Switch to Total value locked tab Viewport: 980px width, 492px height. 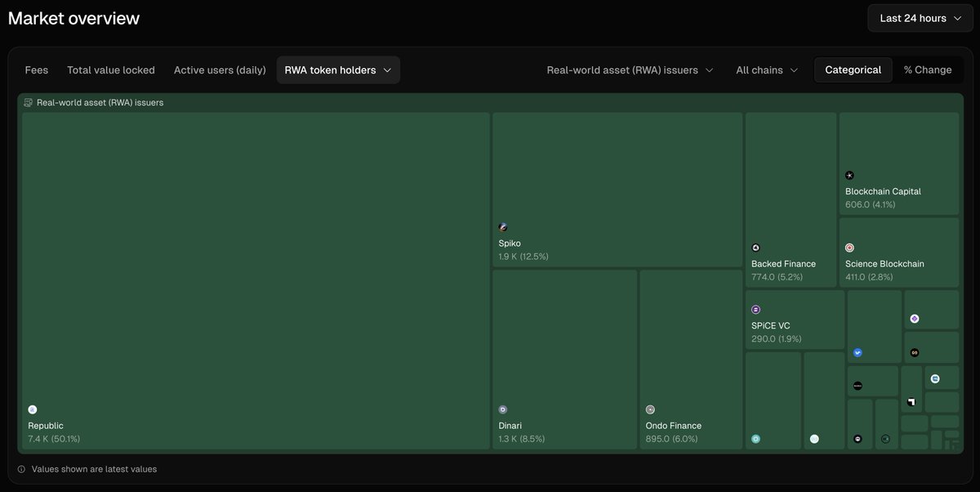click(111, 70)
